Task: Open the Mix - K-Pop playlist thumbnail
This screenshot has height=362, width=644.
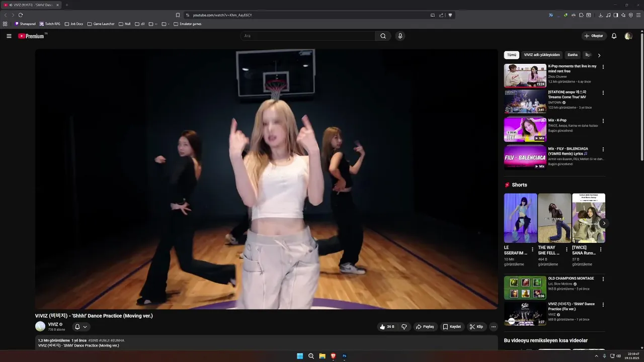Action: tap(525, 130)
